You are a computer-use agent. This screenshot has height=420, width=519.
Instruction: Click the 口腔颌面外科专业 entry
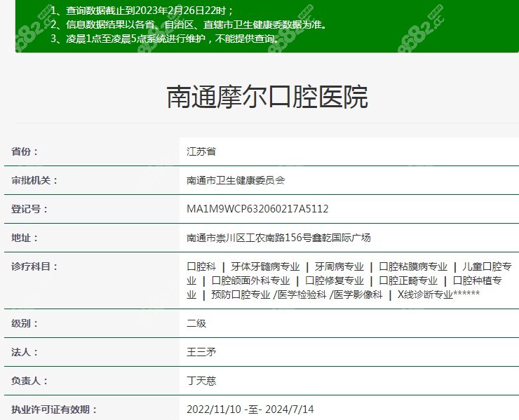click(x=250, y=280)
